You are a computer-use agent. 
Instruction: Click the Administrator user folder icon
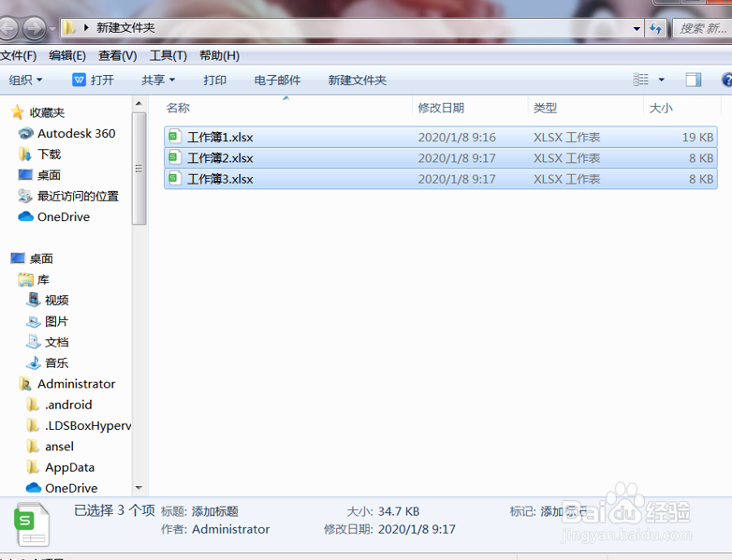pyautogui.click(x=25, y=384)
